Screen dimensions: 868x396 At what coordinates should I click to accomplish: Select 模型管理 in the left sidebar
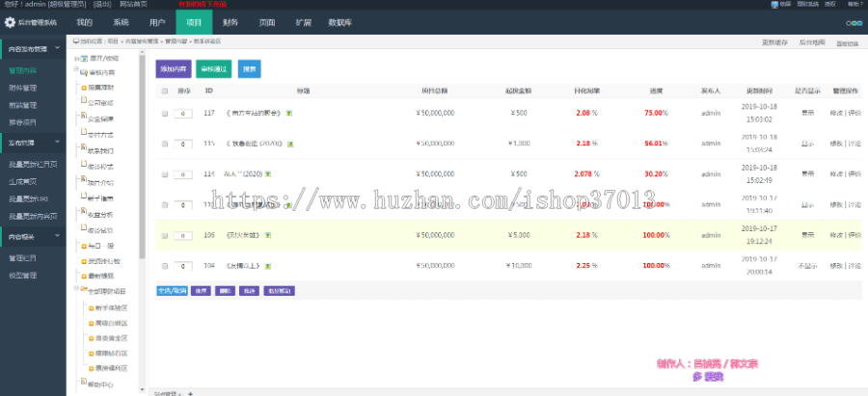(x=23, y=276)
